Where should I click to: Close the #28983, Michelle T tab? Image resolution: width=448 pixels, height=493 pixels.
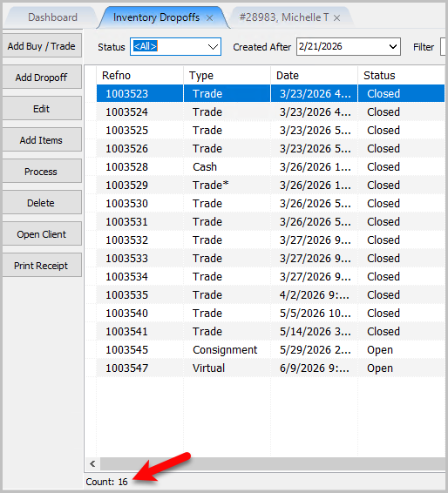pos(336,18)
